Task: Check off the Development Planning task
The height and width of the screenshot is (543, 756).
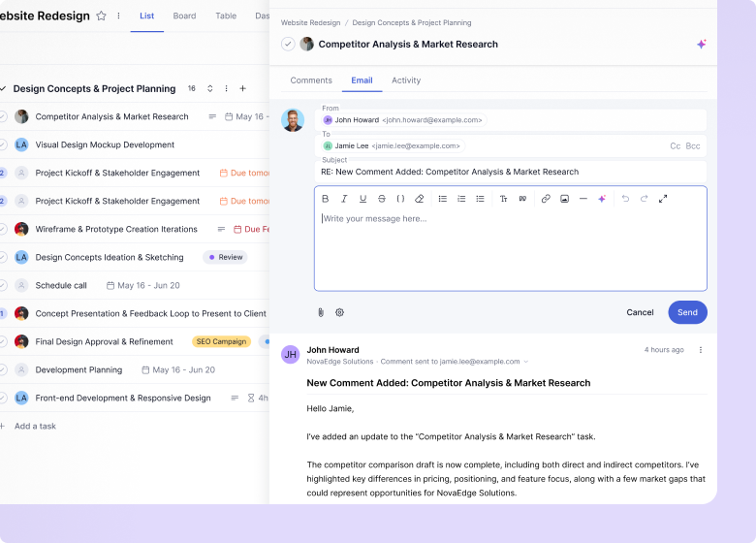Action: (x=2, y=369)
